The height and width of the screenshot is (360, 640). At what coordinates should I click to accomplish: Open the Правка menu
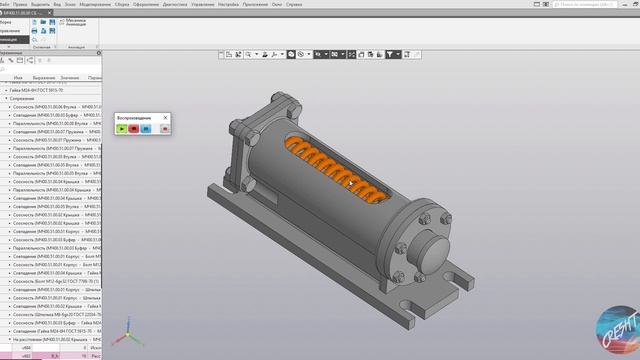(20, 4)
